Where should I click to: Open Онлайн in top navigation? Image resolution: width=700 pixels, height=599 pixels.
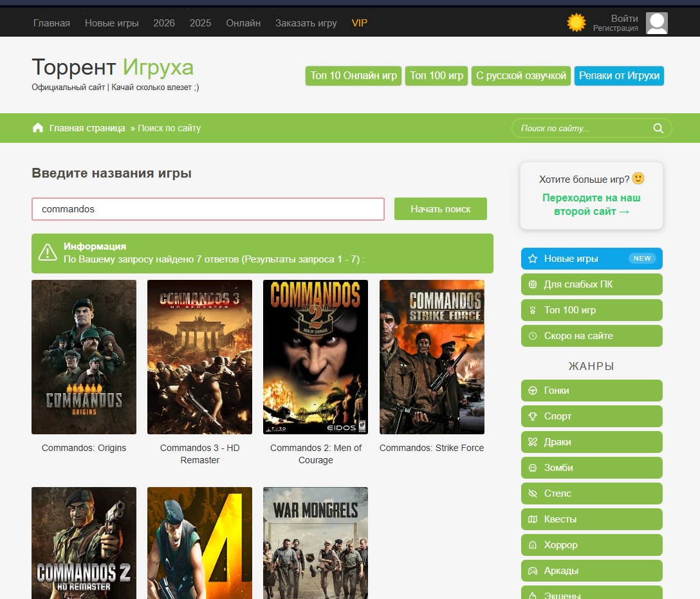[243, 23]
